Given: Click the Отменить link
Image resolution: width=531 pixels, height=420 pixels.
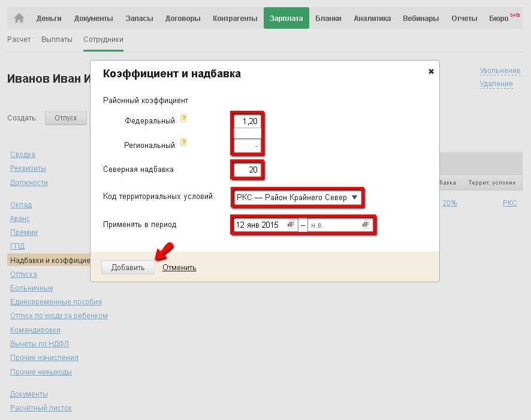Looking at the screenshot, I should (x=179, y=267).
